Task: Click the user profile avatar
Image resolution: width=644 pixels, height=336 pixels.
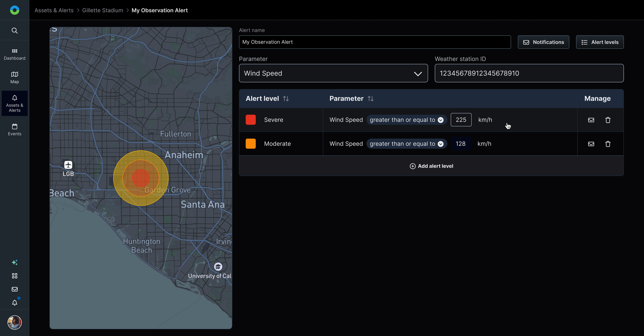Action: click(x=14, y=322)
